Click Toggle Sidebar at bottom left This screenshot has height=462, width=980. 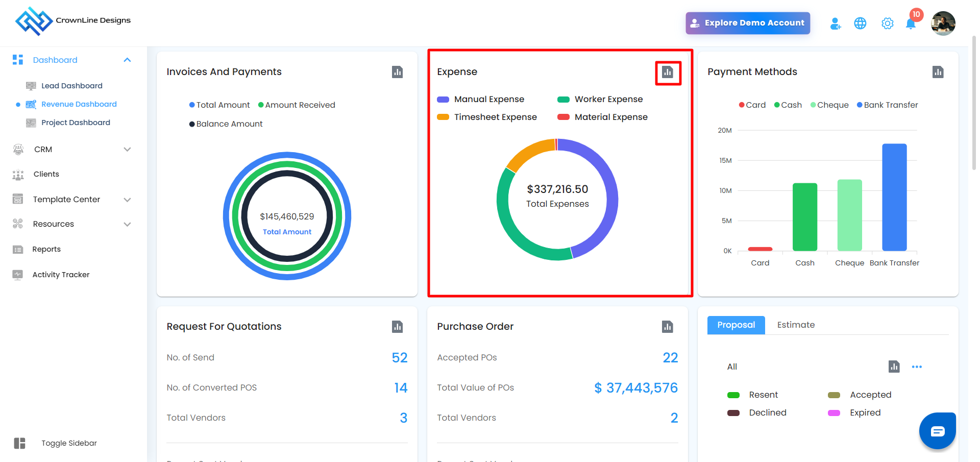coord(69,443)
